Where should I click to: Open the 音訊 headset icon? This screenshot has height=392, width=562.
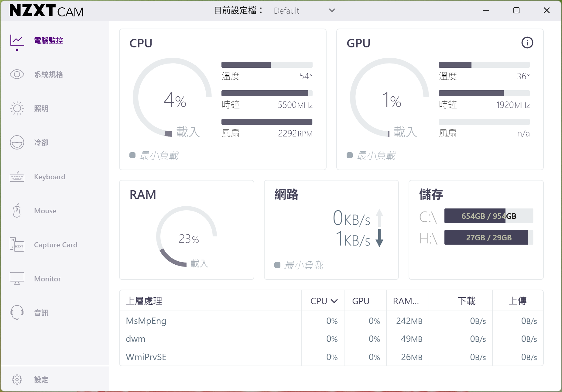click(17, 312)
